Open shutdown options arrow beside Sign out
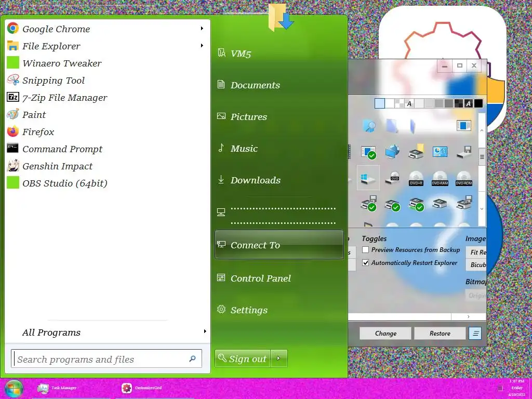 tap(278, 358)
